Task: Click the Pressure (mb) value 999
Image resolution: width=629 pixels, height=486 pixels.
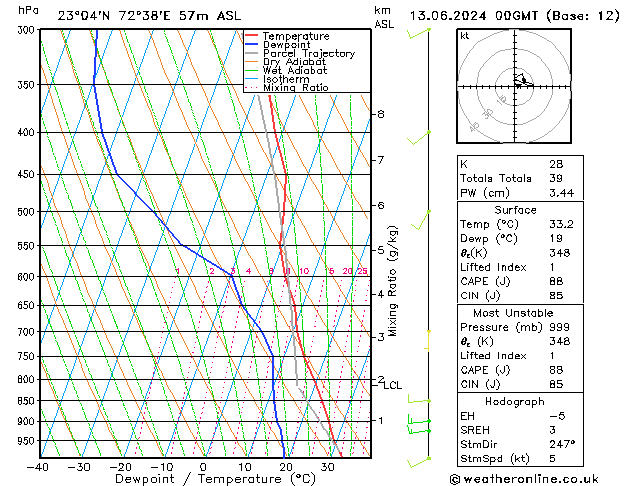Action: (x=560, y=327)
